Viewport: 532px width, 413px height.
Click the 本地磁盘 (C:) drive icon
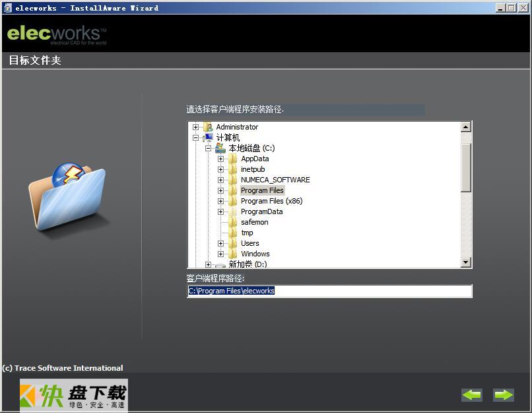220,148
